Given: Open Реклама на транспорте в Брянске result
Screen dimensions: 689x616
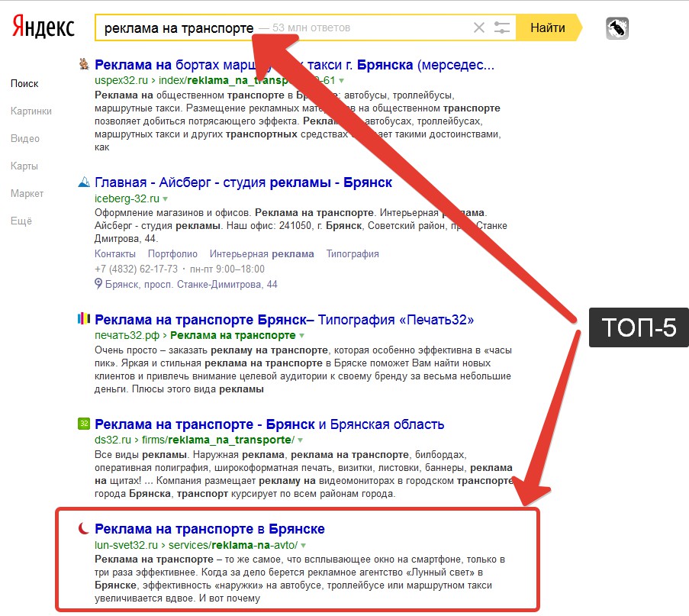Looking at the screenshot, I should (x=210, y=529).
